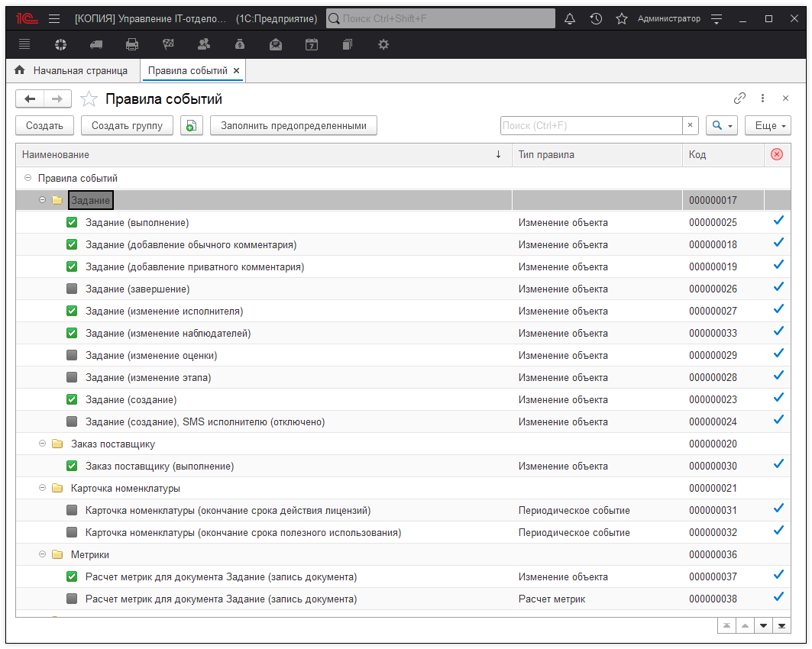Open the calendar section icon
The image size is (812, 649).
(x=312, y=44)
